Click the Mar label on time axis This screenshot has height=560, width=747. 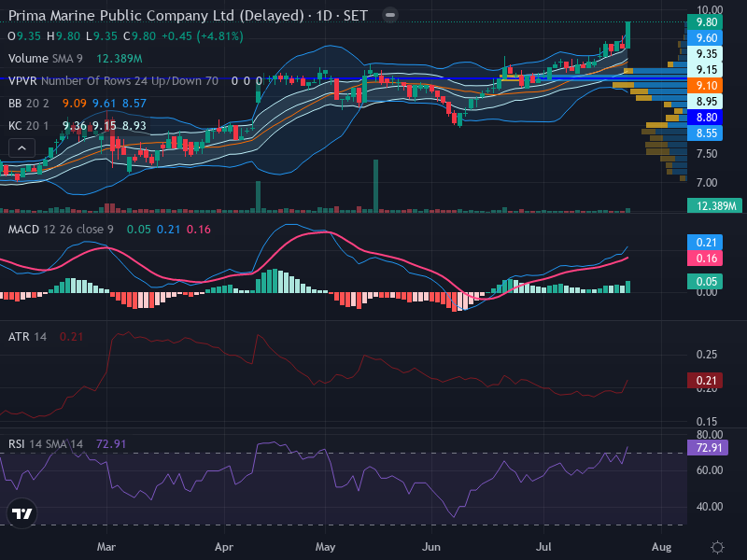coord(106,547)
